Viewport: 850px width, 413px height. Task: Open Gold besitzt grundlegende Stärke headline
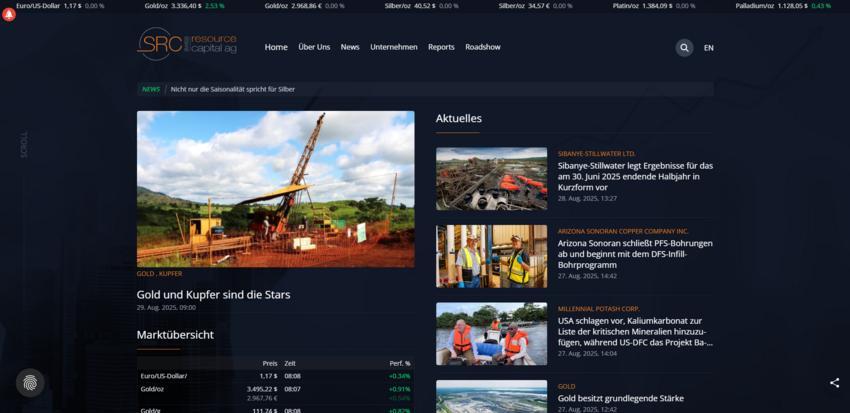click(x=621, y=398)
